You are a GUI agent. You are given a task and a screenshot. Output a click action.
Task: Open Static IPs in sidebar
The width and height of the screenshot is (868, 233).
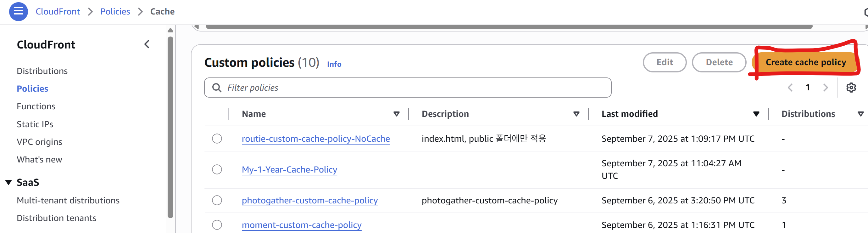pos(35,124)
